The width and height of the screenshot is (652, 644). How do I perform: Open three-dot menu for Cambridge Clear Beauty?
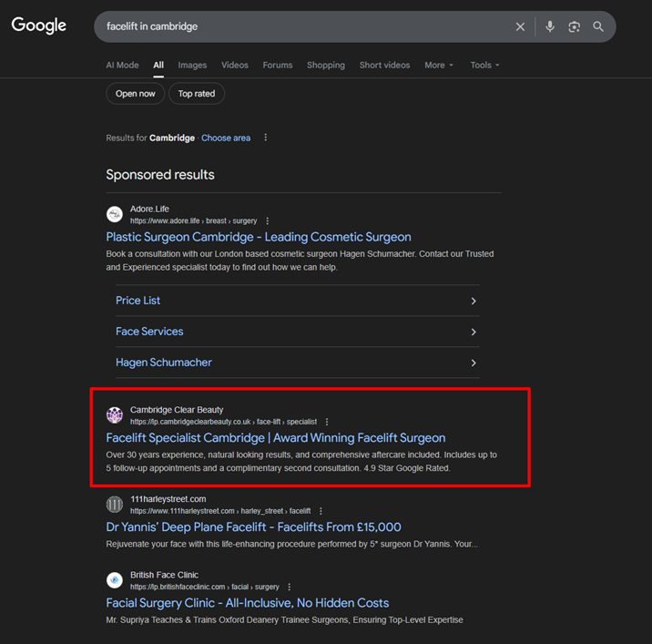(x=327, y=422)
